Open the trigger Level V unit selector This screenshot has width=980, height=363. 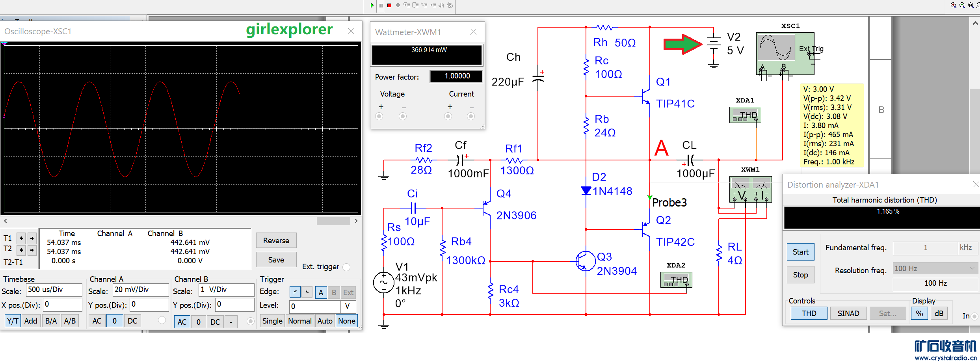(x=348, y=306)
